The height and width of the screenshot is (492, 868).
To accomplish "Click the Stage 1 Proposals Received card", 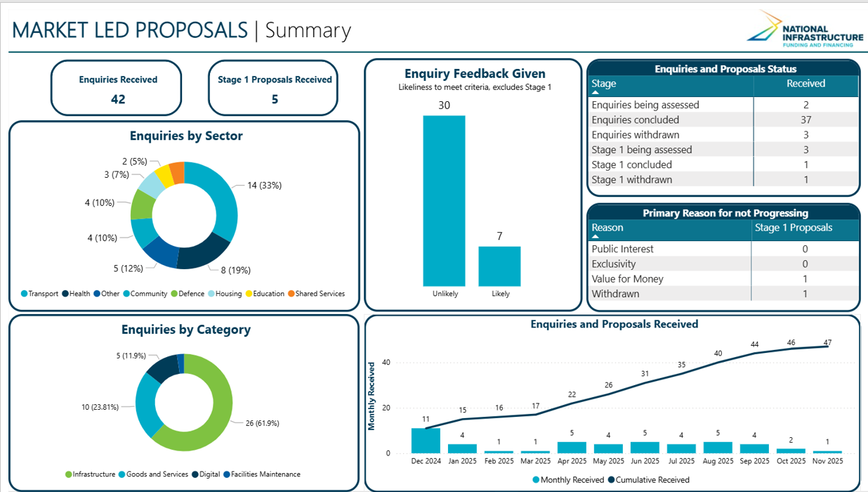I will (274, 88).
